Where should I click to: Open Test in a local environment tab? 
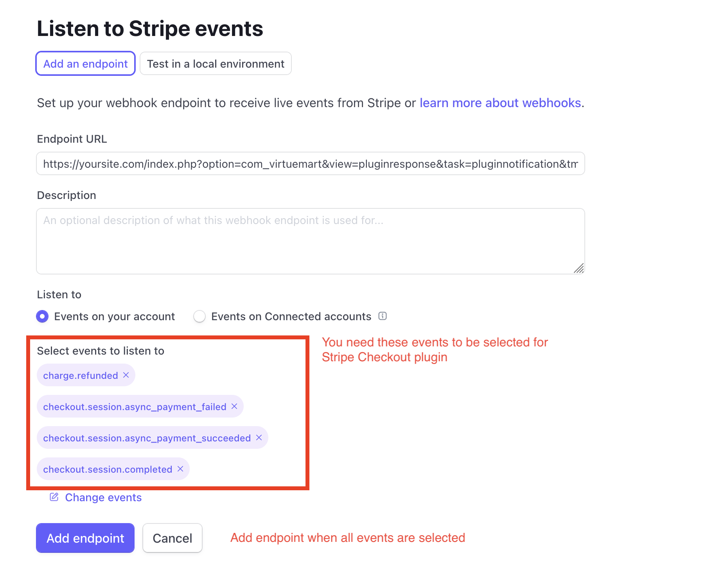[x=216, y=64]
